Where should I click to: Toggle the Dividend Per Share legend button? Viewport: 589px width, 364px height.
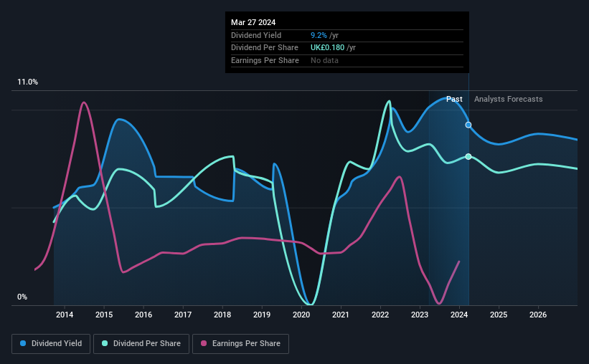141,344
